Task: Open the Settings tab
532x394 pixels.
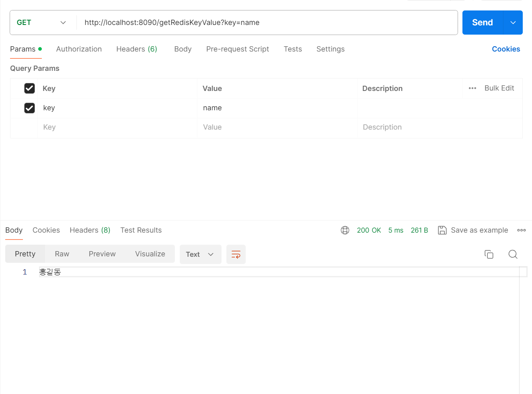Action: point(331,49)
